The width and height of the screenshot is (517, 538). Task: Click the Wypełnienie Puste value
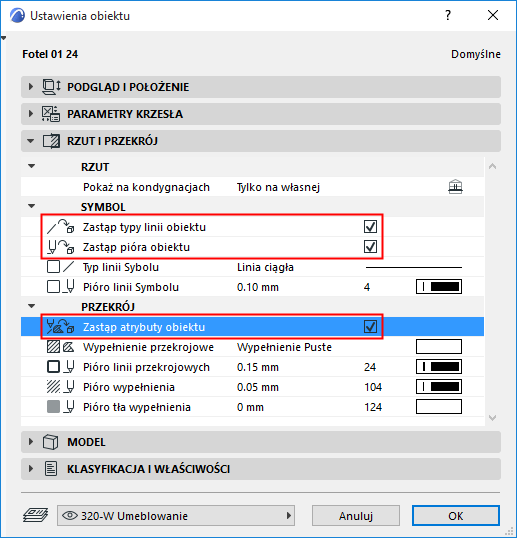click(284, 347)
